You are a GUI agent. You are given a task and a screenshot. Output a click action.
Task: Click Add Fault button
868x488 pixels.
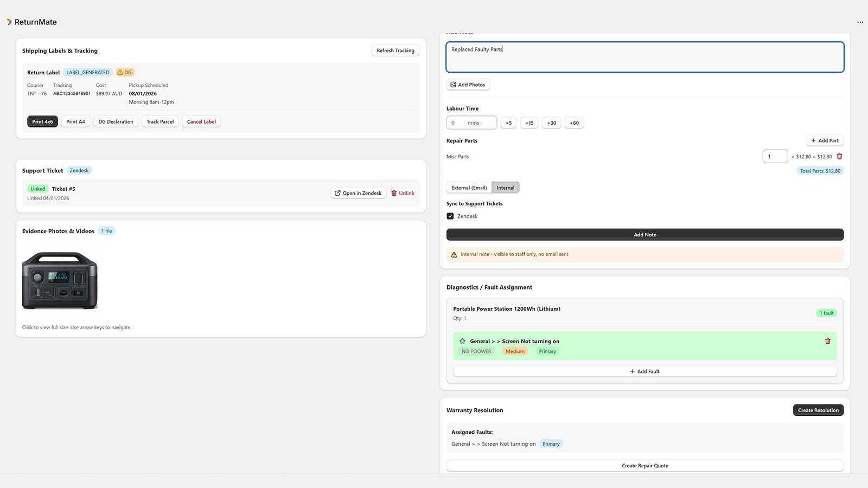coord(645,371)
